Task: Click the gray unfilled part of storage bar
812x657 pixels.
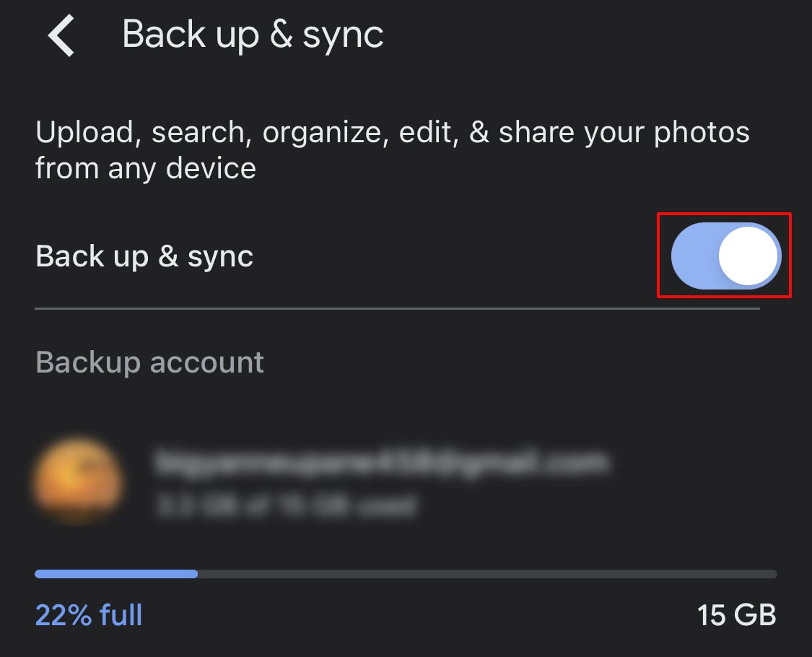Action: click(x=487, y=573)
